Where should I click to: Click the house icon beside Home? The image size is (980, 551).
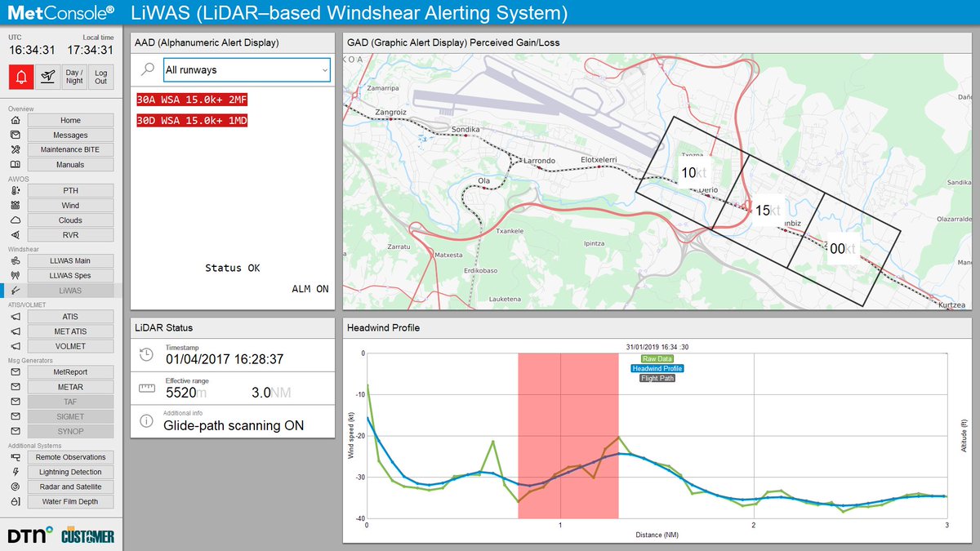tap(15, 120)
